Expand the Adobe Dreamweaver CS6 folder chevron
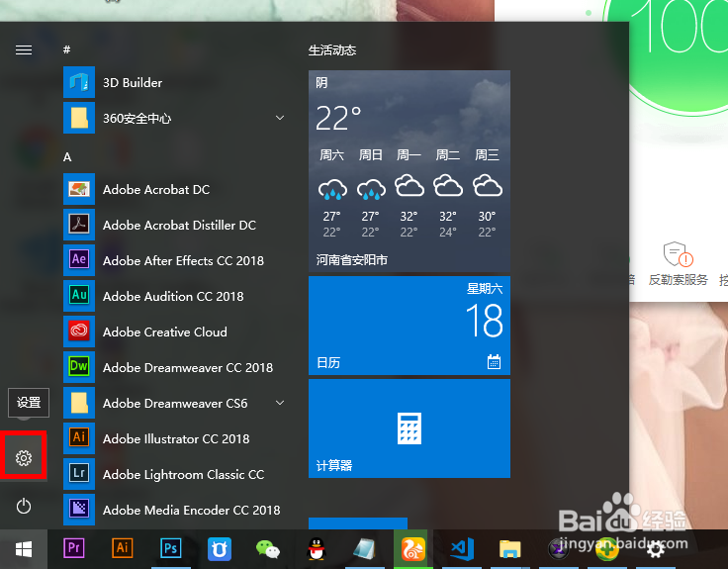Viewport: 728px width, 569px height. click(x=280, y=403)
